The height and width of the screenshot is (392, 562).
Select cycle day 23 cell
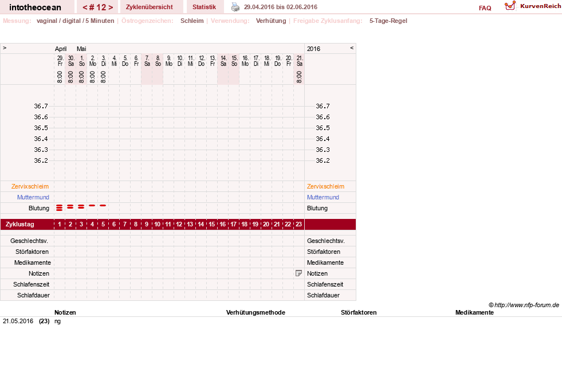[x=298, y=224]
